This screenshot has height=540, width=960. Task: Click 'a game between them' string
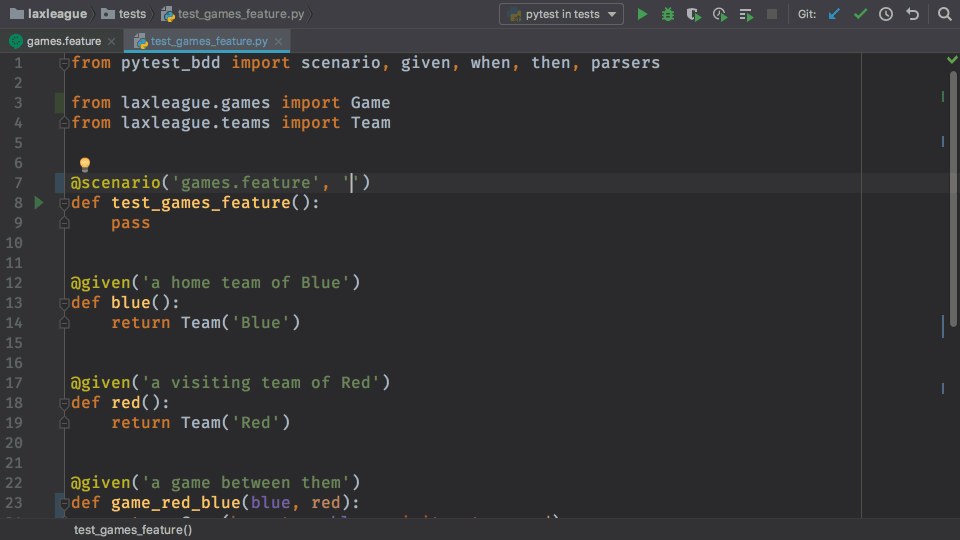pyautogui.click(x=246, y=482)
